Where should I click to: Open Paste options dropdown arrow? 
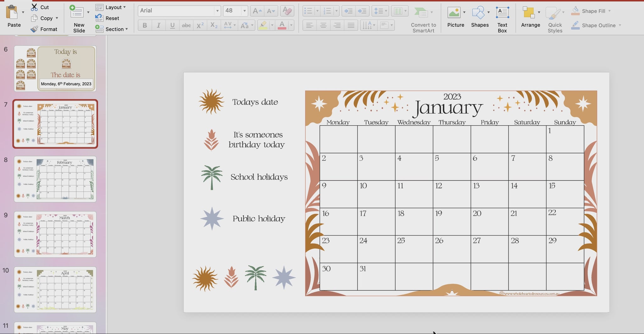click(x=23, y=13)
